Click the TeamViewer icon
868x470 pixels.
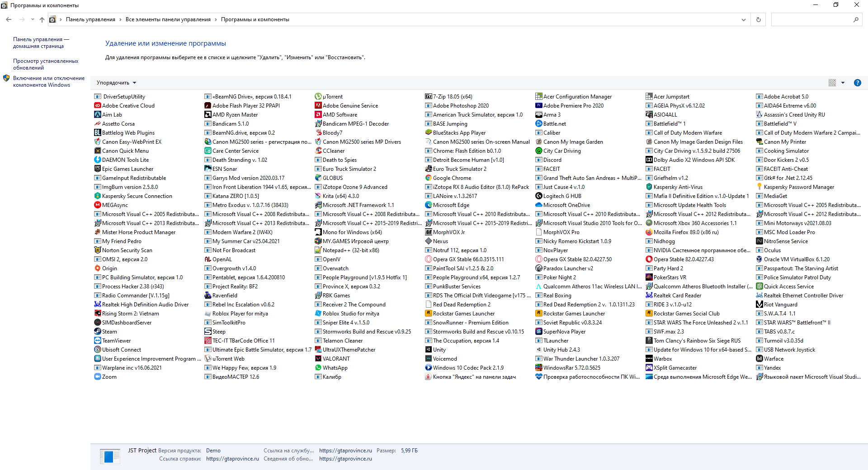point(98,340)
